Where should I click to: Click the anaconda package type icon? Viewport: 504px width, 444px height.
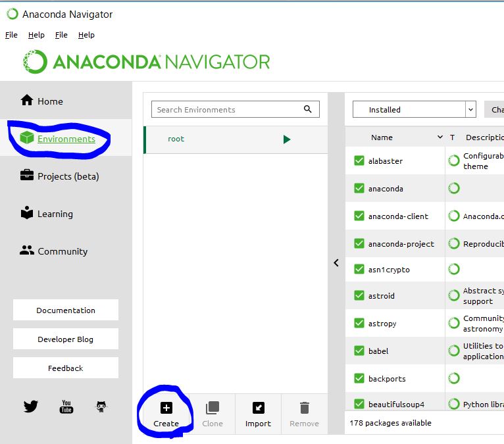tap(454, 188)
